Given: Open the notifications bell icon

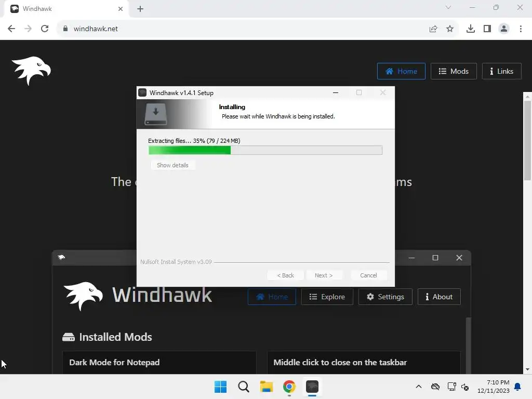Looking at the screenshot, I should click(x=518, y=387).
